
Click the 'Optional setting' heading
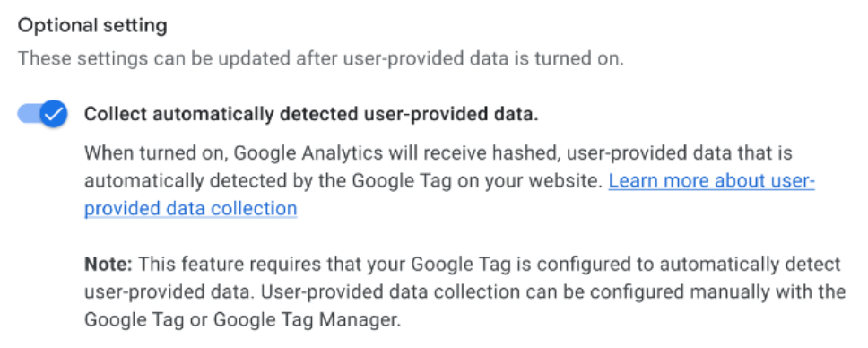tap(92, 26)
